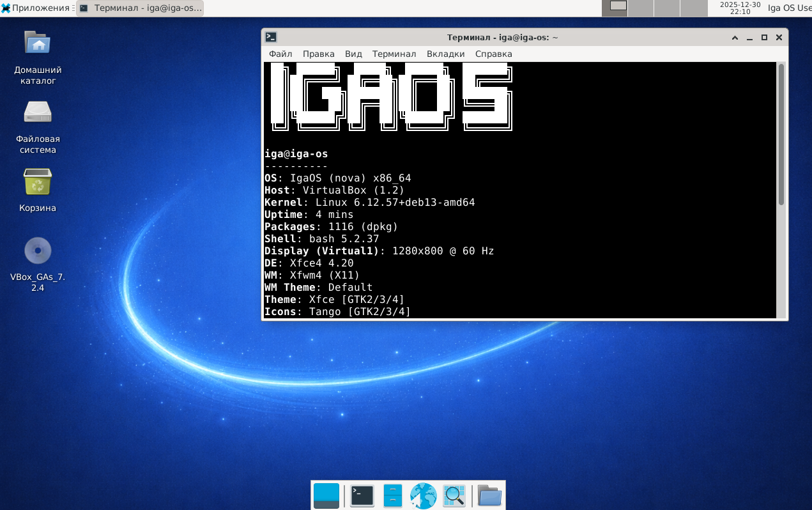Click the terminal vertical scrollbar
Viewport: 812px width, 510px height.
(781, 134)
